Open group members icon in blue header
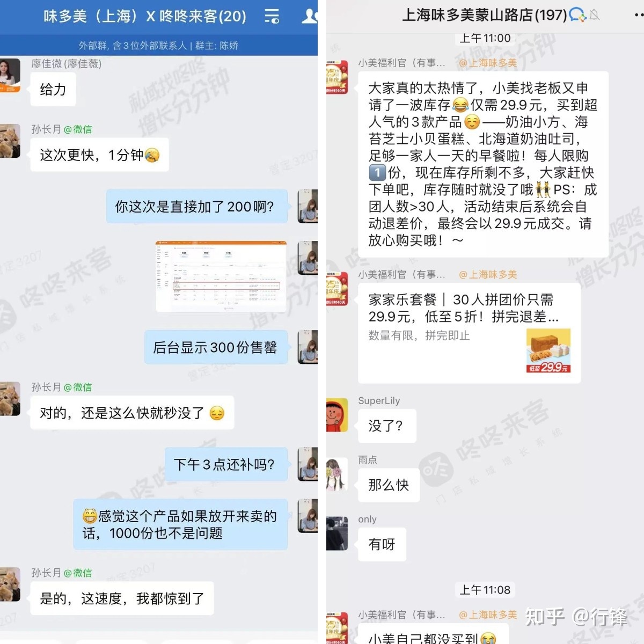Image resolution: width=644 pixels, height=644 pixels. [310, 16]
